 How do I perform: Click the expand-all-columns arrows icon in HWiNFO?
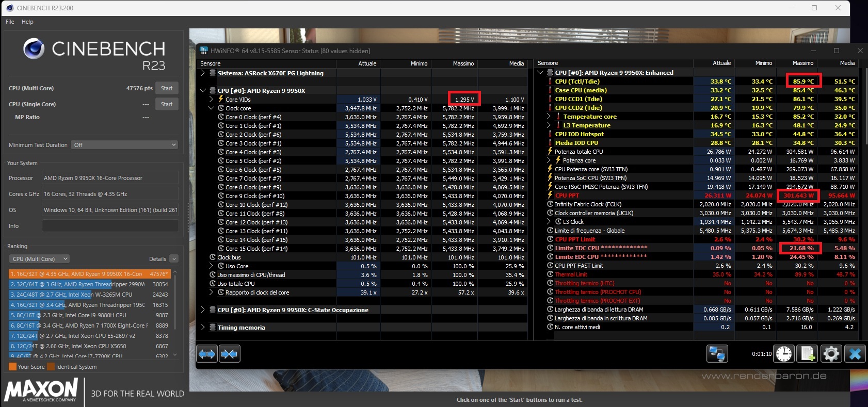coord(207,354)
